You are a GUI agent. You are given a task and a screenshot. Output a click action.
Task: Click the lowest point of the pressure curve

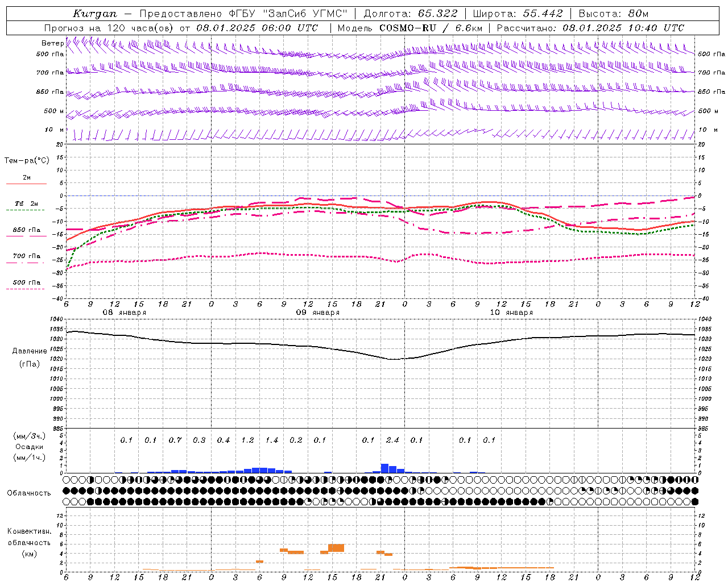(393, 359)
